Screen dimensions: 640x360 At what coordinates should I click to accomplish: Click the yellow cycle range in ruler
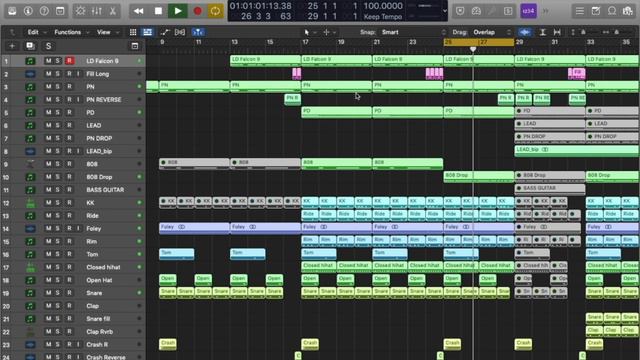coord(479,42)
